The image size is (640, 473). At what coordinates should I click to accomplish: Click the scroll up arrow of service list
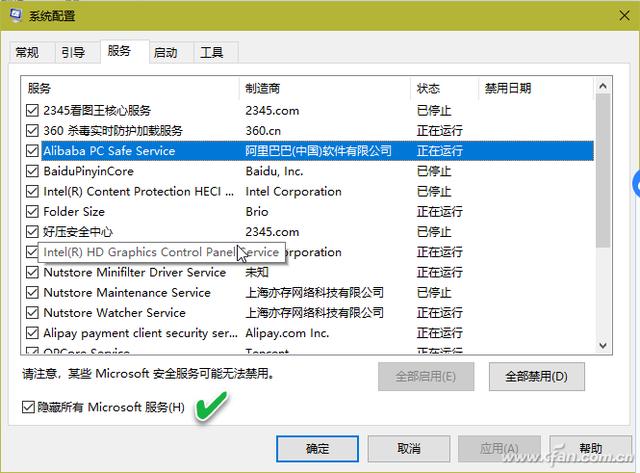tap(603, 86)
